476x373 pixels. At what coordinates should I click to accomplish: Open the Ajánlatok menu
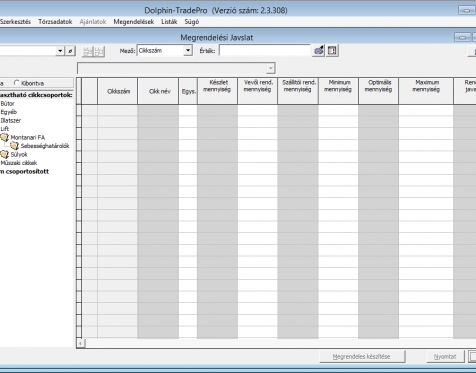point(93,22)
